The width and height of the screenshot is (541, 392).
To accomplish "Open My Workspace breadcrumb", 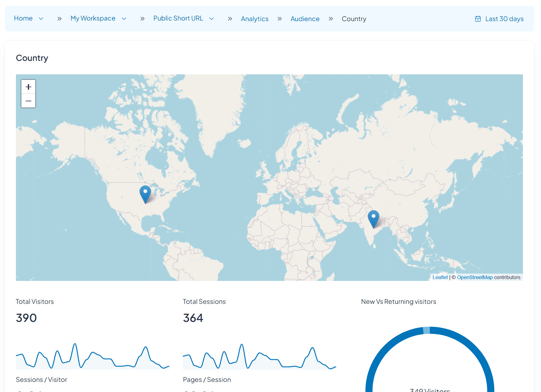I will [x=93, y=18].
